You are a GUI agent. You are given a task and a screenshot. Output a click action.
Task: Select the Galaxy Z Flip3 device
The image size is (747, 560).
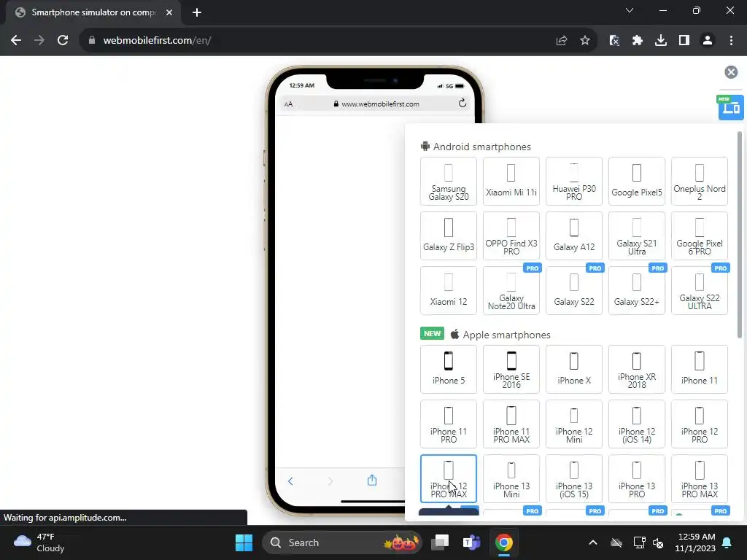pos(449,236)
